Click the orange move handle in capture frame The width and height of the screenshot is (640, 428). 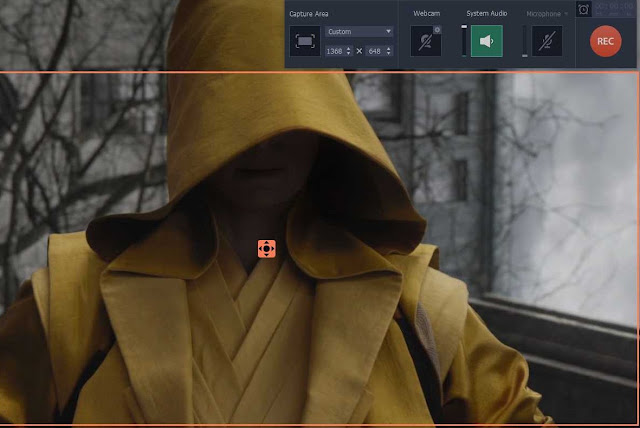(267, 248)
